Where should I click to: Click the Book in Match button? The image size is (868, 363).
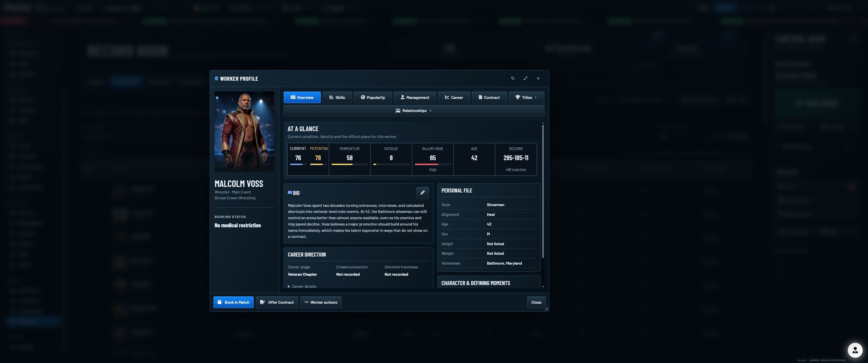coord(233,302)
